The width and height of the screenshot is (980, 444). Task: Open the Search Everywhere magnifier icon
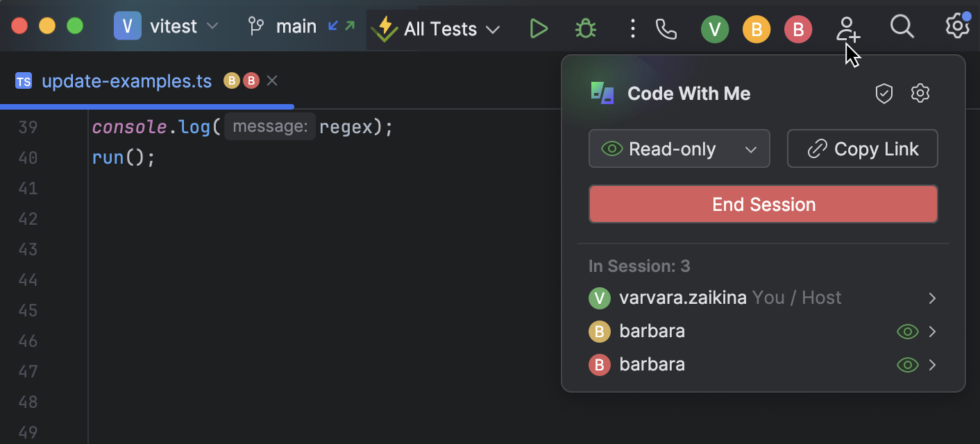[902, 26]
